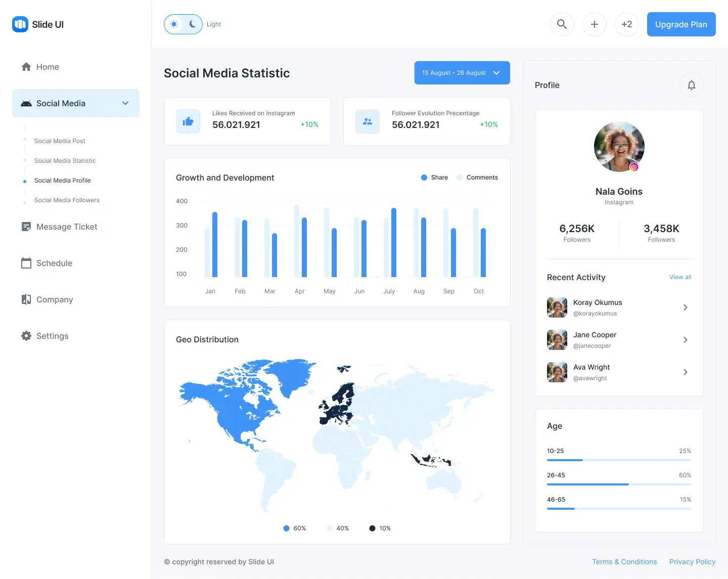The width and height of the screenshot is (728, 579).
Task: Open search with the magnifier icon
Action: (562, 24)
